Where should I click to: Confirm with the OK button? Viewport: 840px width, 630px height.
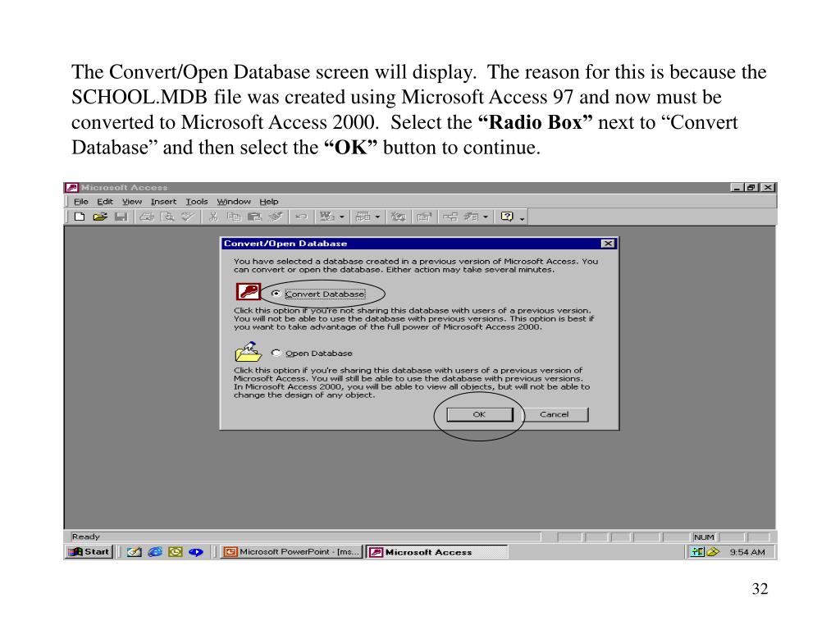click(x=479, y=414)
